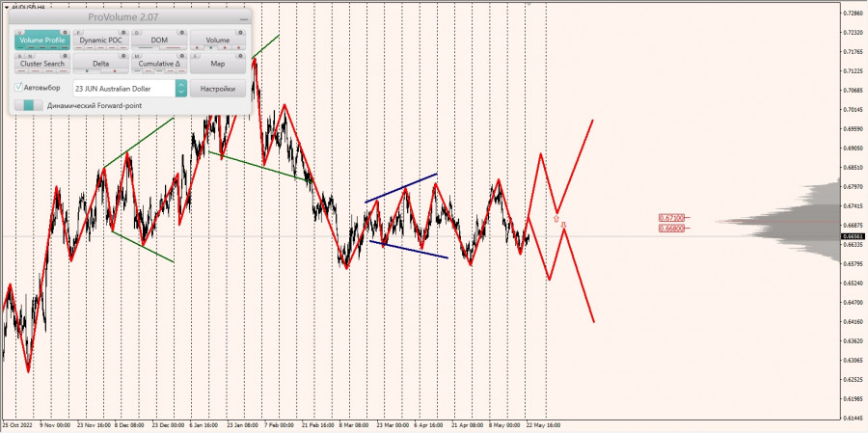
Task: Toggle the Cluster Search indicator
Action: [x=42, y=63]
